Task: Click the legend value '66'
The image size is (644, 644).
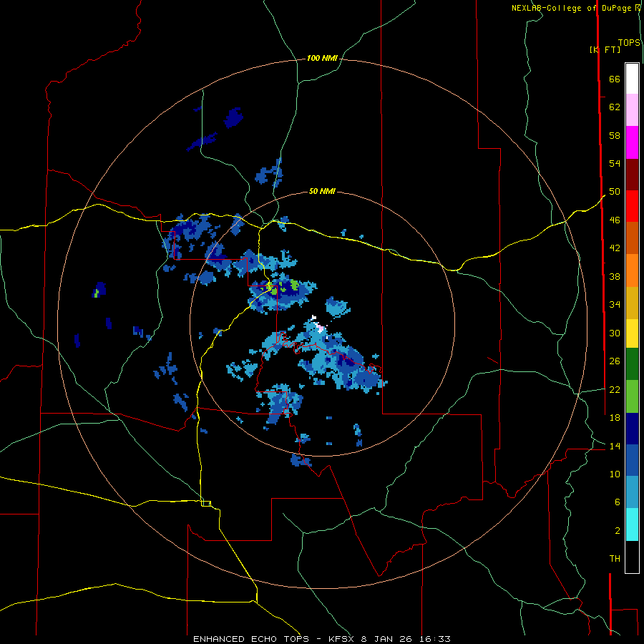Action: pos(615,79)
